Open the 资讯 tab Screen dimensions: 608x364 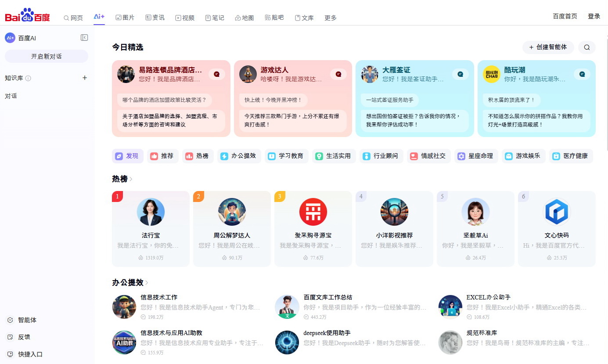[155, 18]
